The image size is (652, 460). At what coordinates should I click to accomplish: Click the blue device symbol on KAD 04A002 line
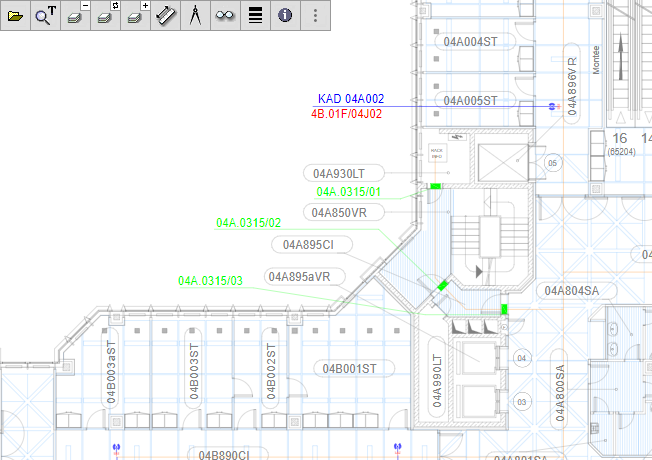(x=552, y=106)
